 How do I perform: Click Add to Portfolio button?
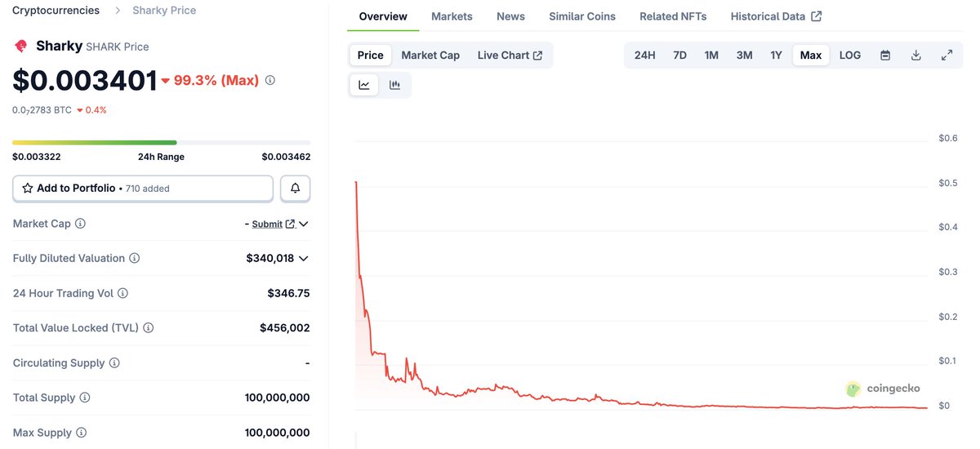click(143, 189)
